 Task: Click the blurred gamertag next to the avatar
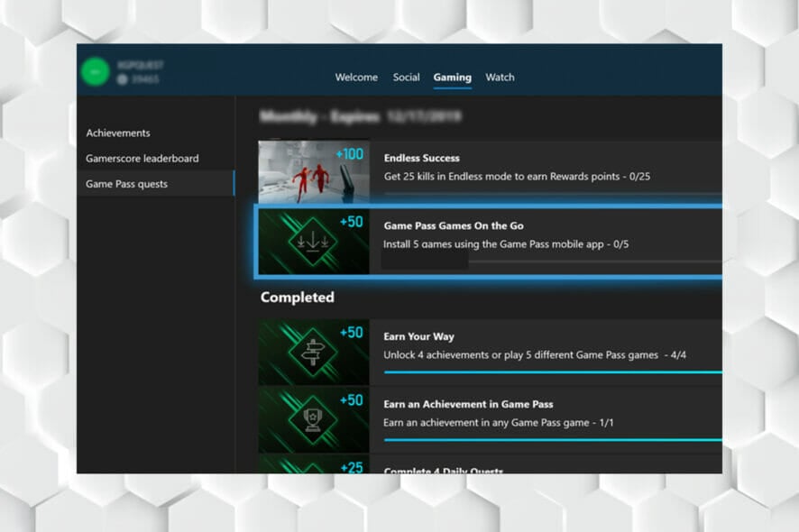[x=141, y=65]
